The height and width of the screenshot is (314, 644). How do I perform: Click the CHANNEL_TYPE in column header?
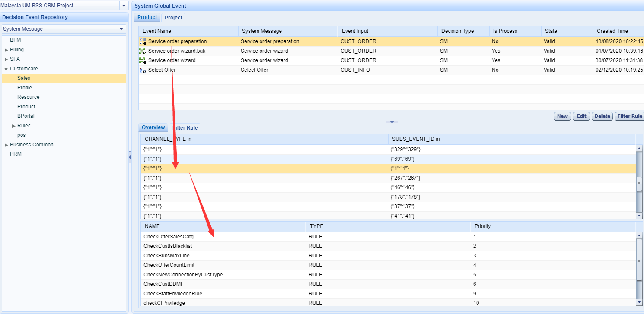265,139
